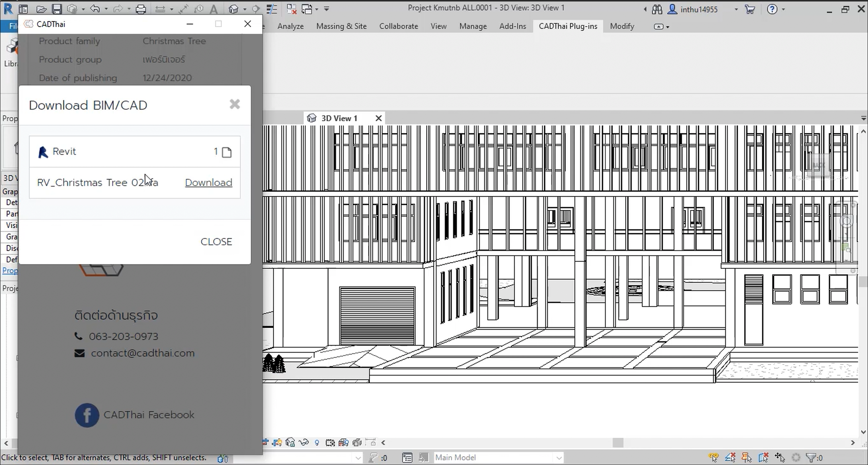Click the ViewCube in 3D view

(x=818, y=165)
